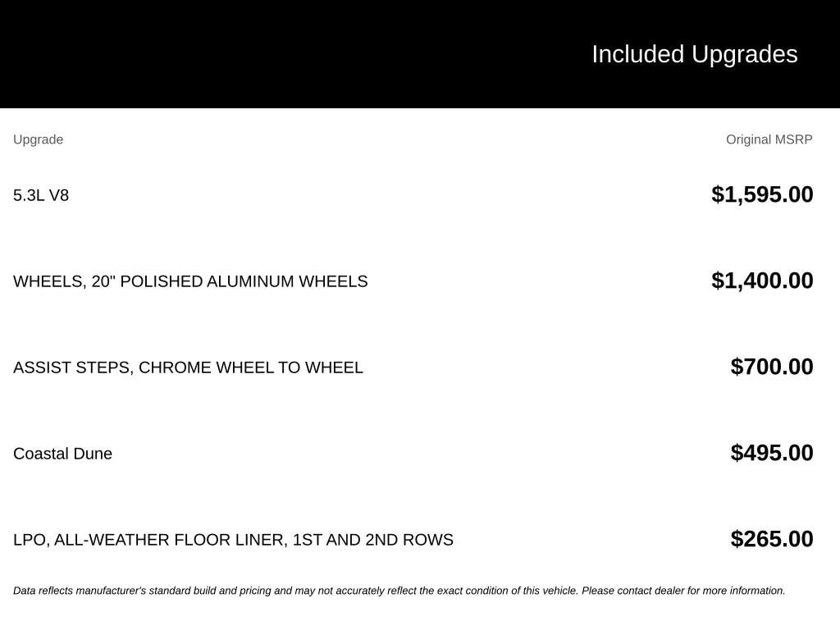Click the black header banner

pos(420,54)
